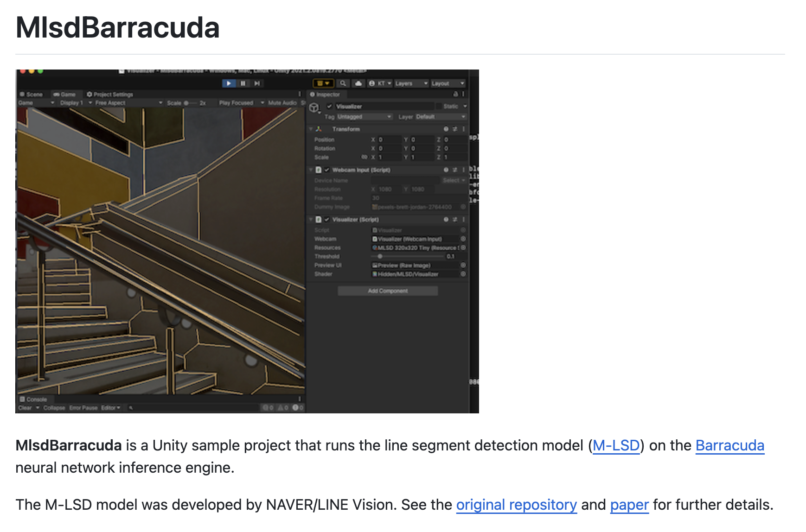
Task: Switch to the Scene tab
Action: click(31, 94)
